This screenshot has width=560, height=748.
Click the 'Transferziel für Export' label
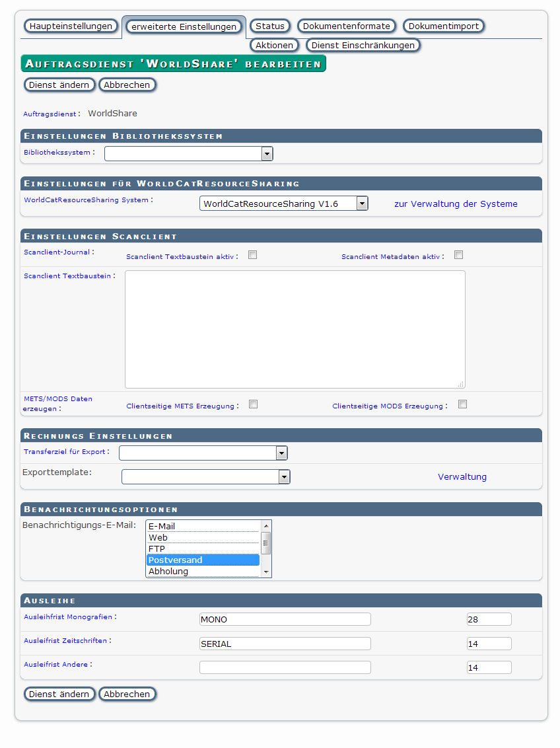click(x=64, y=452)
